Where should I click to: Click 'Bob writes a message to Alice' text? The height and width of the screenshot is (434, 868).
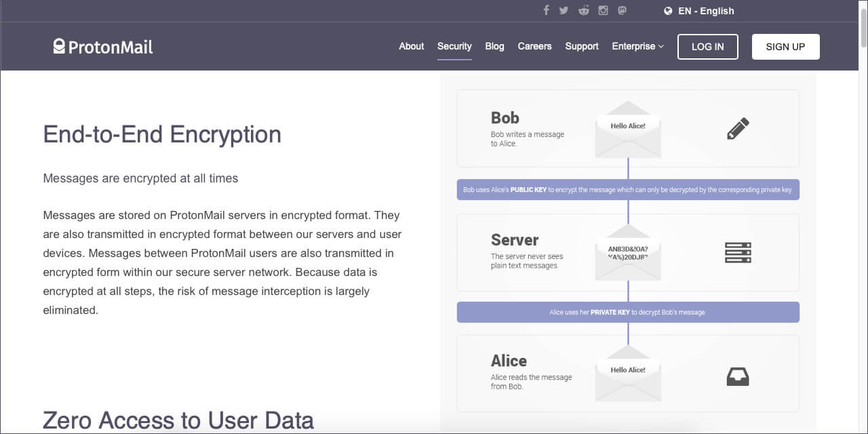[x=528, y=139]
